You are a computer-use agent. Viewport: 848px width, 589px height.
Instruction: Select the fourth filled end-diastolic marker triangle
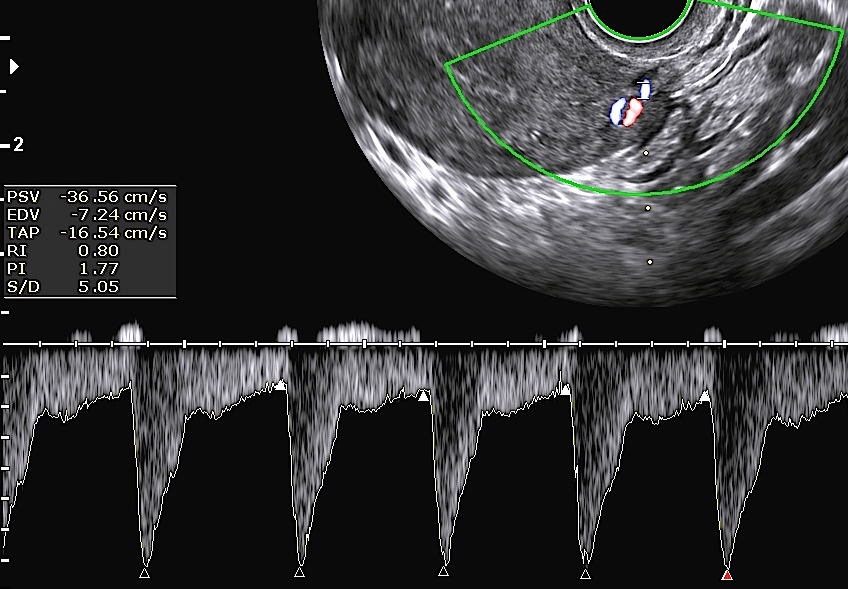704,396
